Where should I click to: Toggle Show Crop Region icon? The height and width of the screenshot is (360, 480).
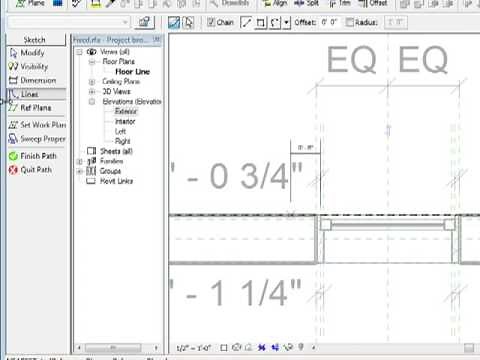tap(275, 348)
